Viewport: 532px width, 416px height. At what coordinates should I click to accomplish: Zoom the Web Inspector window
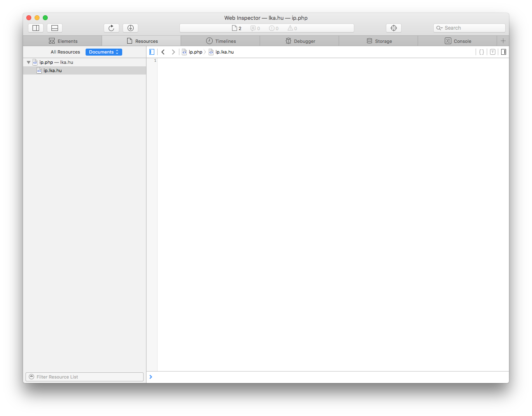[x=45, y=18]
